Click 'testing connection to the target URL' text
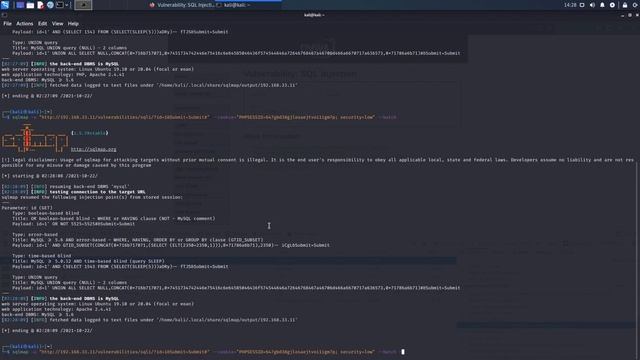The image size is (640, 360). pyautogui.click(x=97, y=192)
